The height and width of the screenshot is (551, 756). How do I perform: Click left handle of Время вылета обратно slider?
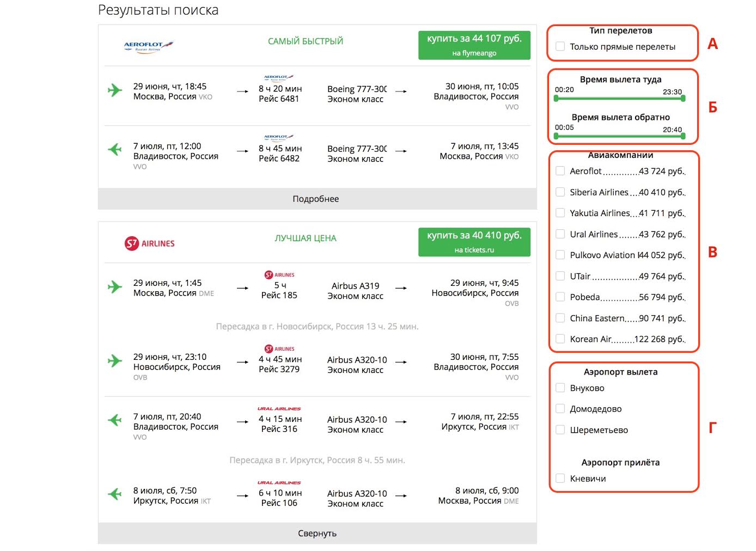click(556, 136)
